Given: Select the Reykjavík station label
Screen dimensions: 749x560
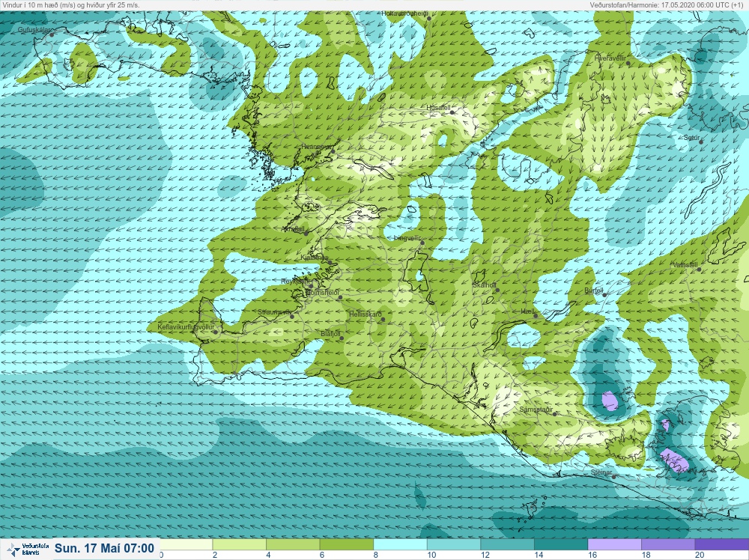Looking at the screenshot, I should click(296, 281).
